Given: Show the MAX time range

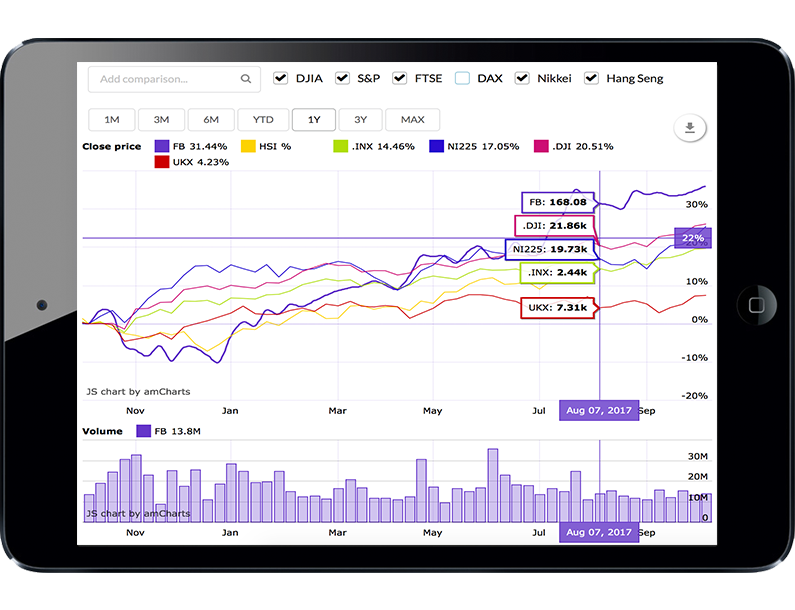Looking at the screenshot, I should click(x=412, y=120).
